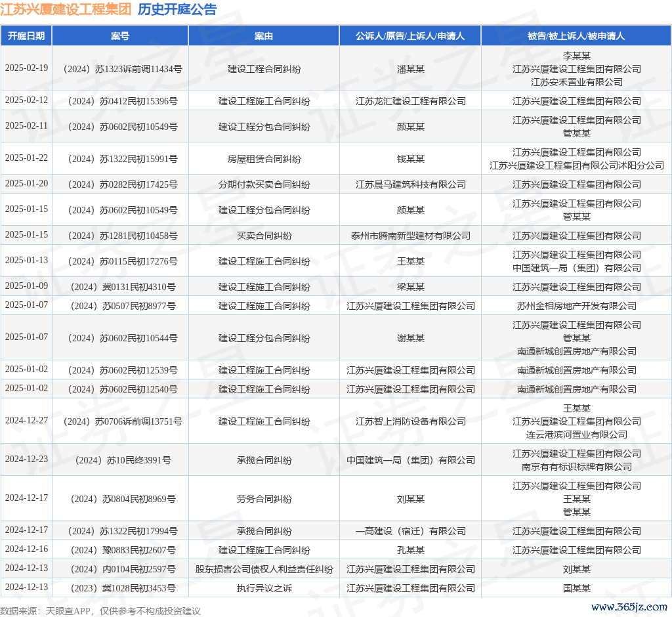The height and width of the screenshot is (617, 672).
Task: Click case reason 股东损害公司债权人利益责任纠纷
Action: tap(264, 569)
